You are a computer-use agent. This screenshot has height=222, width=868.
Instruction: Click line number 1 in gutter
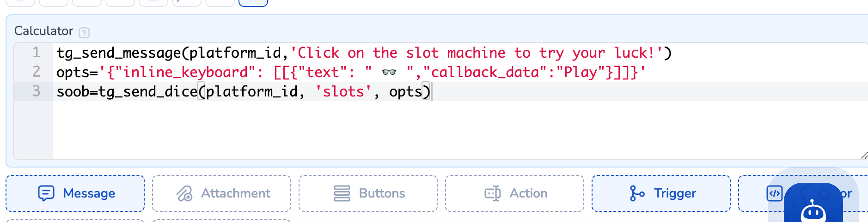coord(37,53)
